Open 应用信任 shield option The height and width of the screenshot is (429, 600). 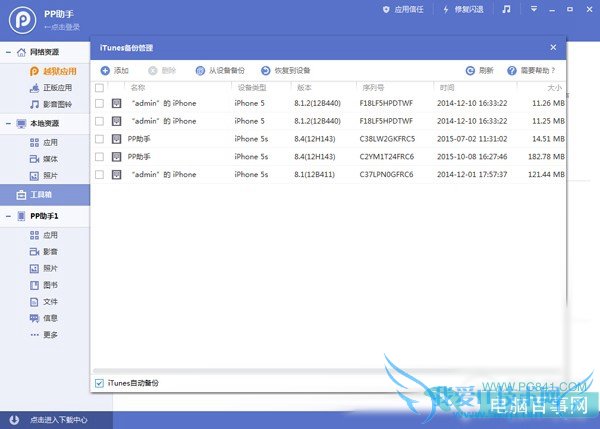(x=403, y=10)
